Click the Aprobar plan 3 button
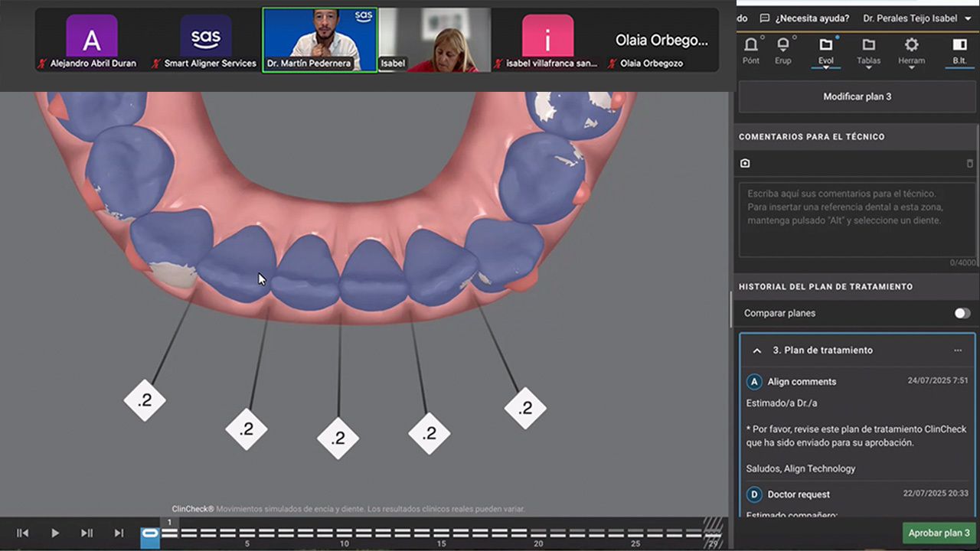Image resolution: width=980 pixels, height=551 pixels. tap(939, 533)
